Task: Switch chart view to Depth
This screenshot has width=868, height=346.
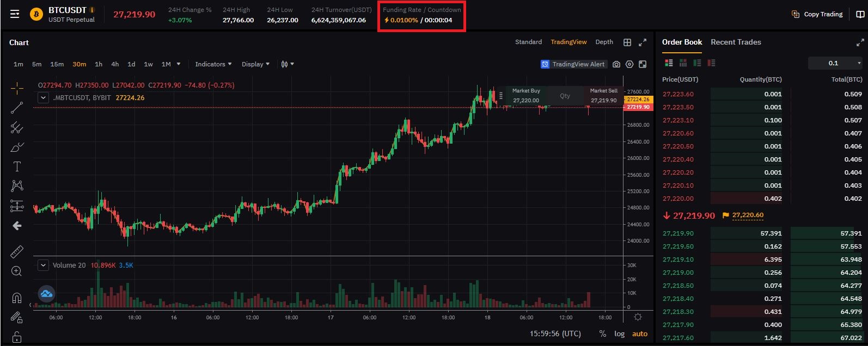Action: [x=604, y=42]
